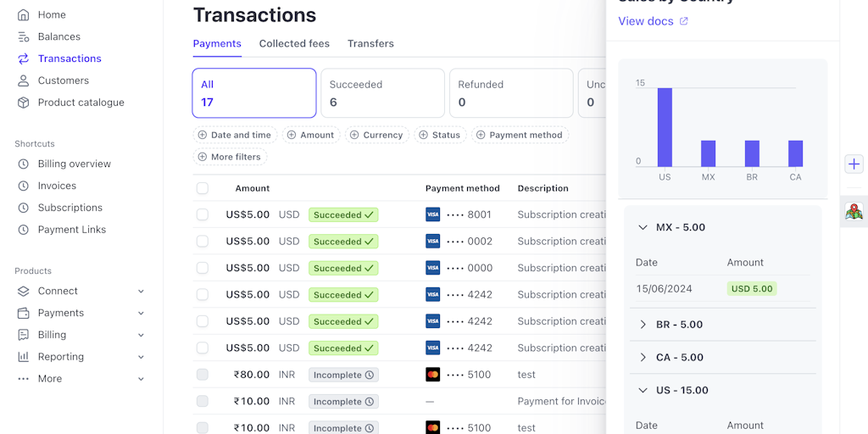Click the Reporting bar chart icon
Screen dimensions: 868x434
pos(23,357)
